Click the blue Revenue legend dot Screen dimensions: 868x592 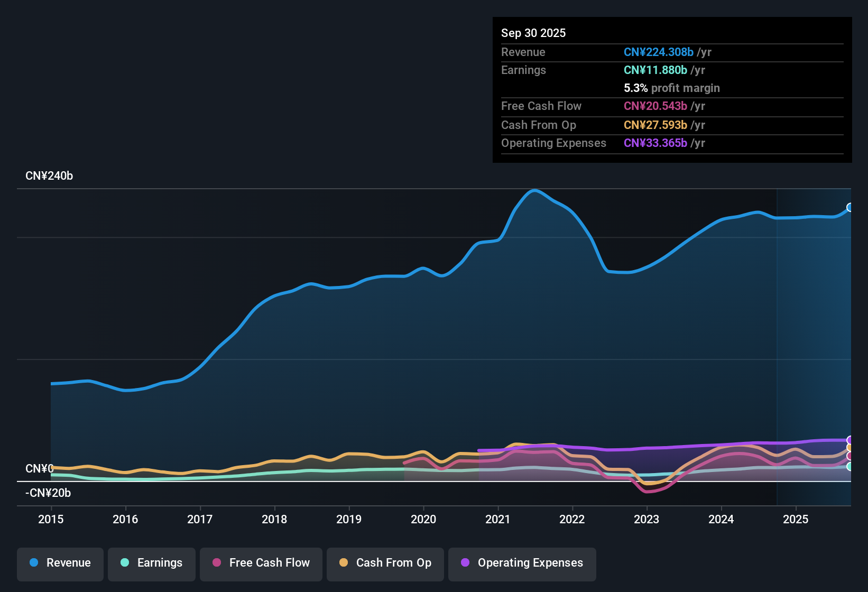click(33, 563)
